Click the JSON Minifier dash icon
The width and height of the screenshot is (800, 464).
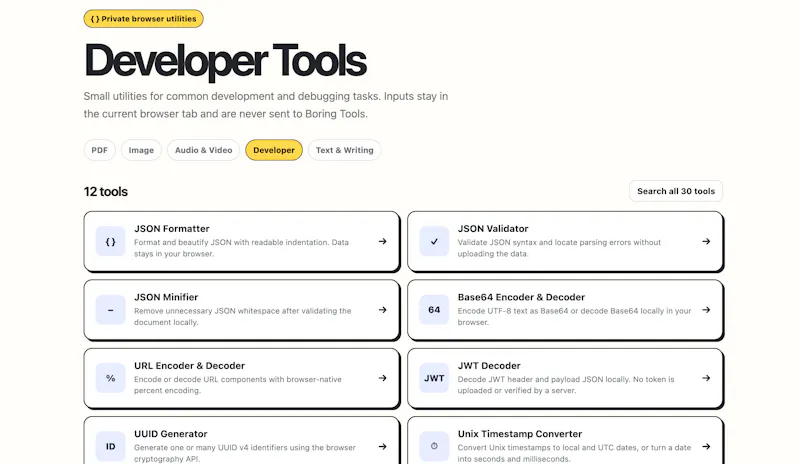coord(110,310)
